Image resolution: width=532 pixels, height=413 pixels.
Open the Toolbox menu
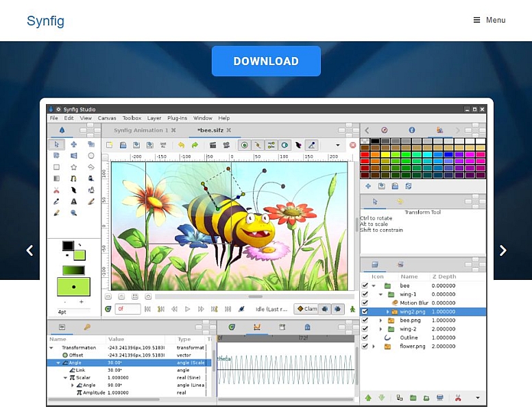pos(132,118)
